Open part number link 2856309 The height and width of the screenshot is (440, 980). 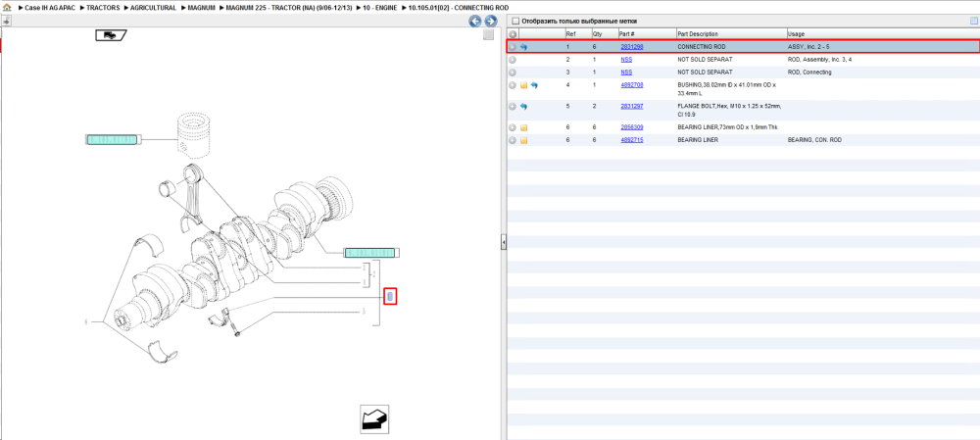point(632,127)
